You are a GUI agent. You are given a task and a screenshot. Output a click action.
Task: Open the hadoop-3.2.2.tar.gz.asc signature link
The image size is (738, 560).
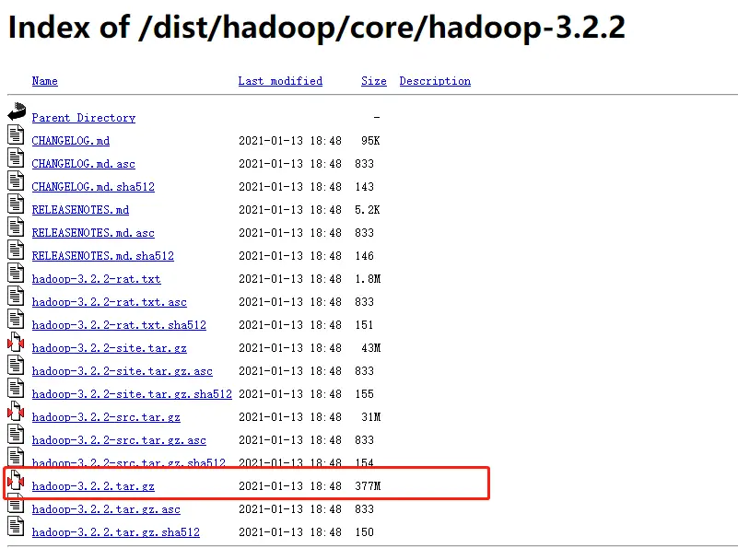[106, 509]
